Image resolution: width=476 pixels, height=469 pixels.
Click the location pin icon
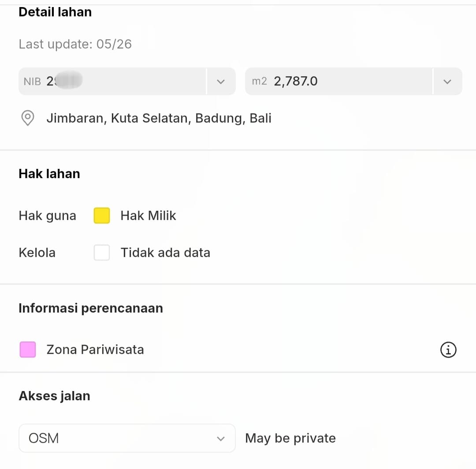[28, 118]
